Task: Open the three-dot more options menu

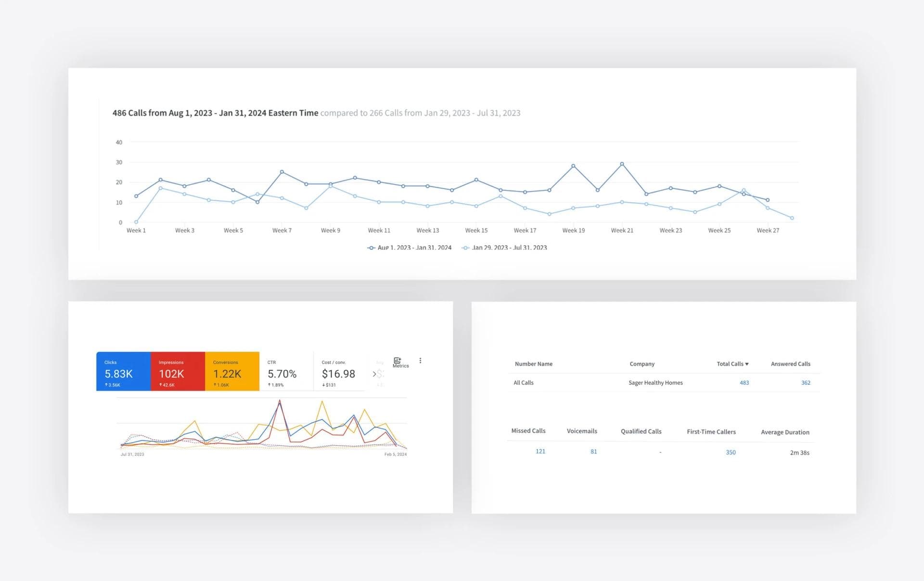Action: coord(420,361)
